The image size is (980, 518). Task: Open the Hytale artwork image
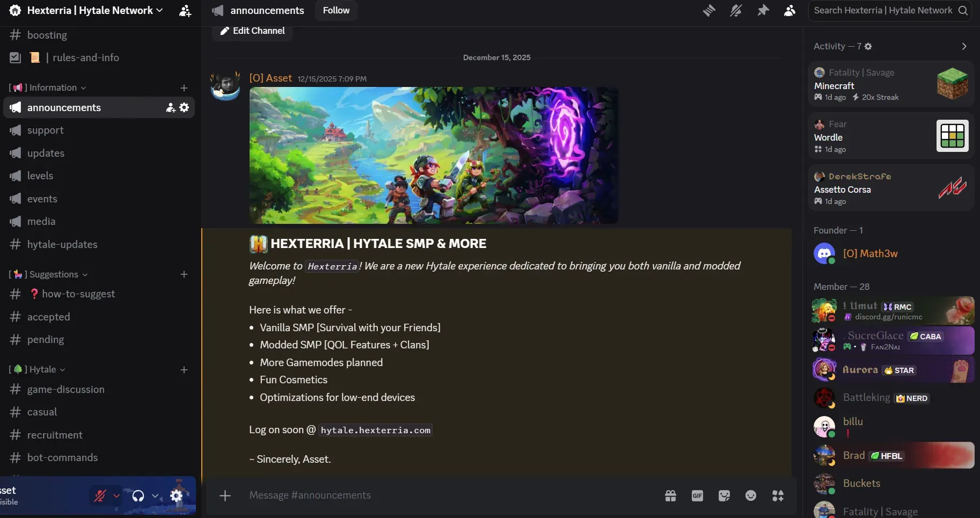434,156
